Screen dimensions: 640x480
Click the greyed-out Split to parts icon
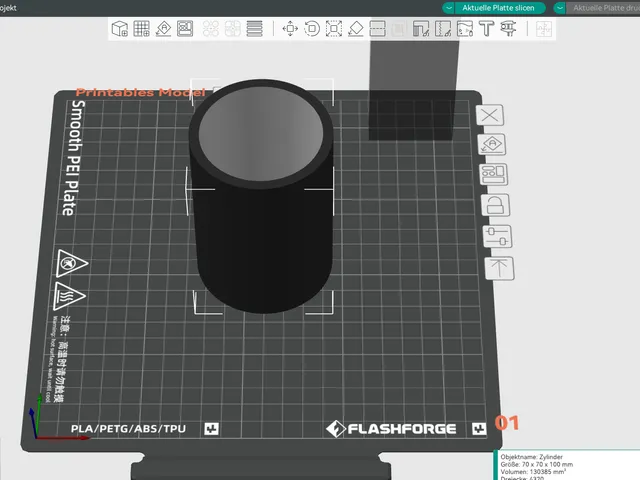tap(233, 29)
